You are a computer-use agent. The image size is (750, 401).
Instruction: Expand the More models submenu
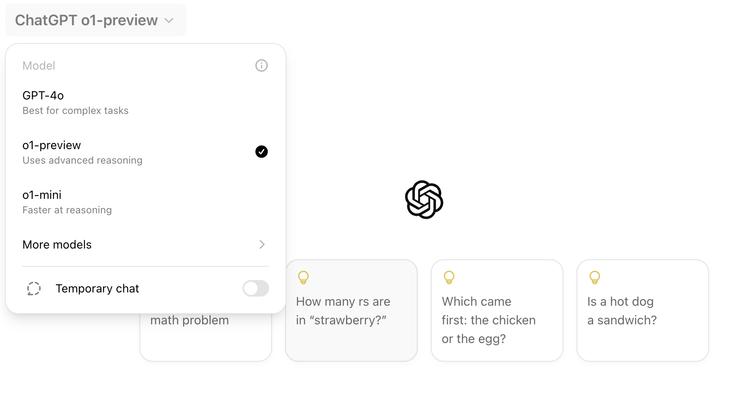[145, 245]
